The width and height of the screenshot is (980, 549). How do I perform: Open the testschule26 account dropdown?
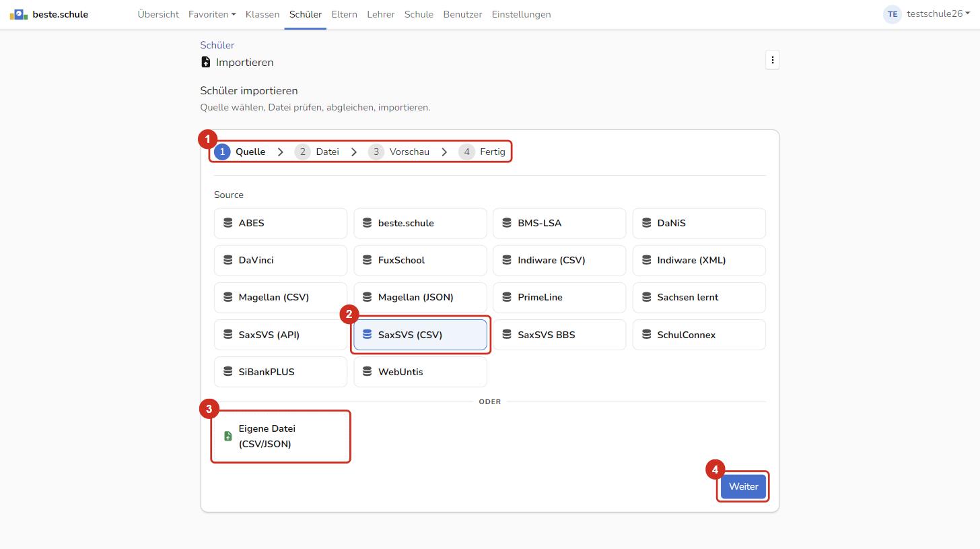point(938,14)
